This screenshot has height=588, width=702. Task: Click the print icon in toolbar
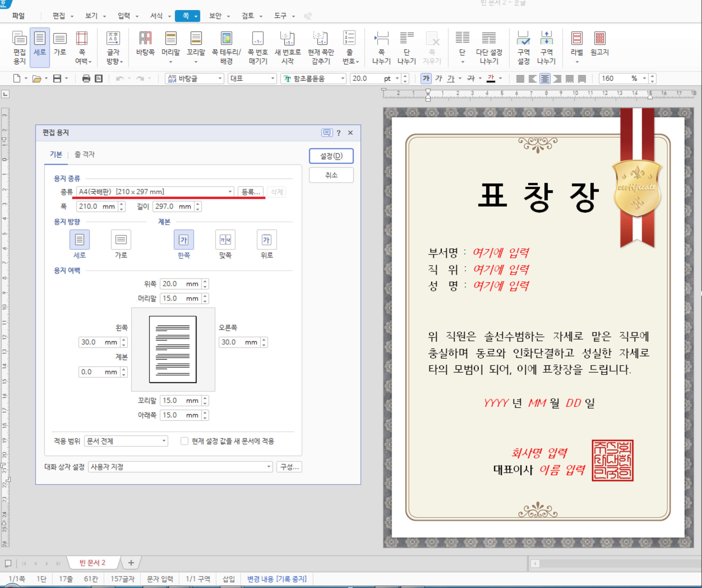(x=86, y=79)
